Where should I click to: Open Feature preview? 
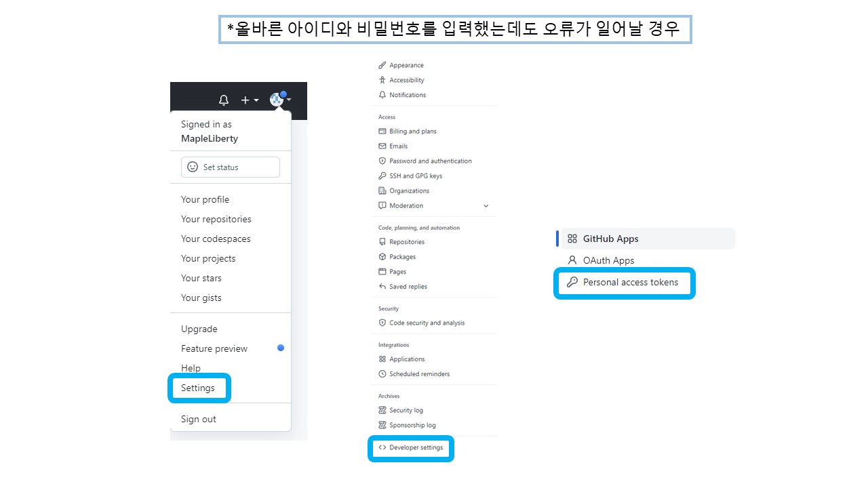(x=214, y=348)
